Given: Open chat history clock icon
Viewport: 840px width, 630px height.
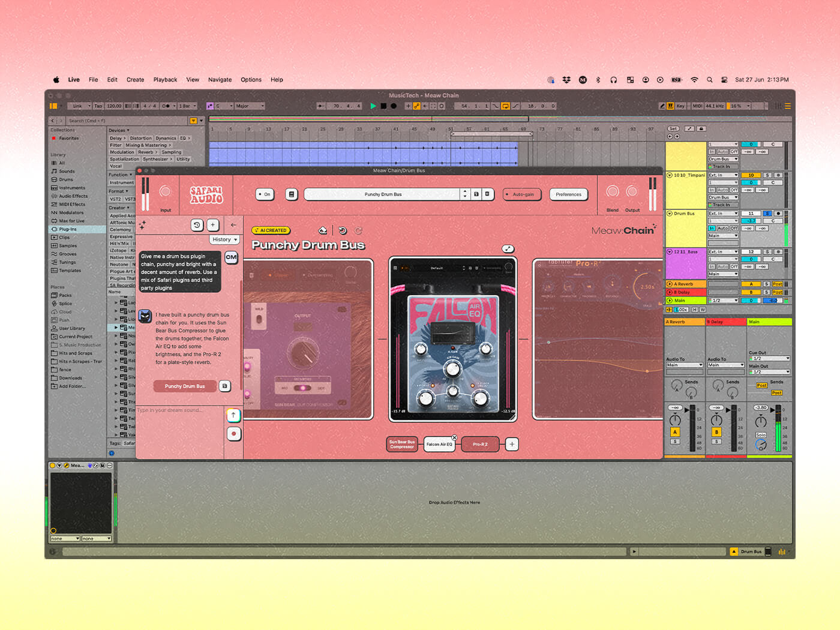Looking at the screenshot, I should (x=197, y=225).
